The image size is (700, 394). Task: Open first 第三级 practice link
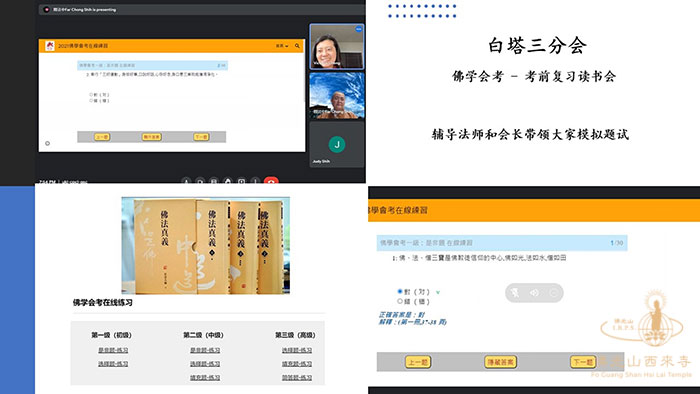pyautogui.click(x=297, y=350)
